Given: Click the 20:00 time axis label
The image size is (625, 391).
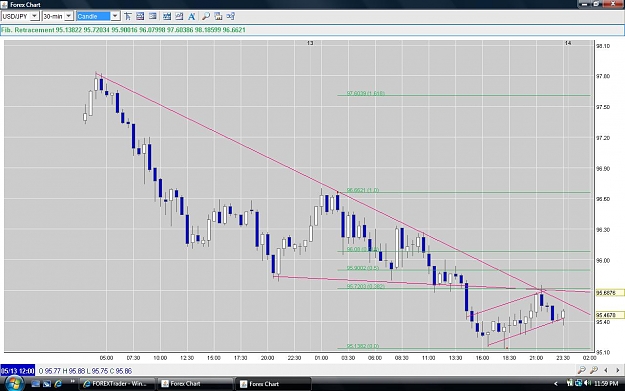Looking at the screenshot, I should [x=267, y=358].
